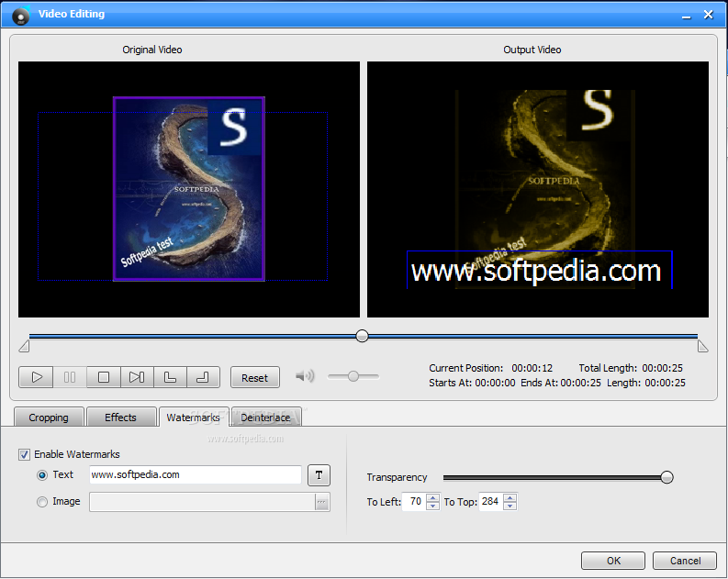Increase the To Top value

(510, 498)
